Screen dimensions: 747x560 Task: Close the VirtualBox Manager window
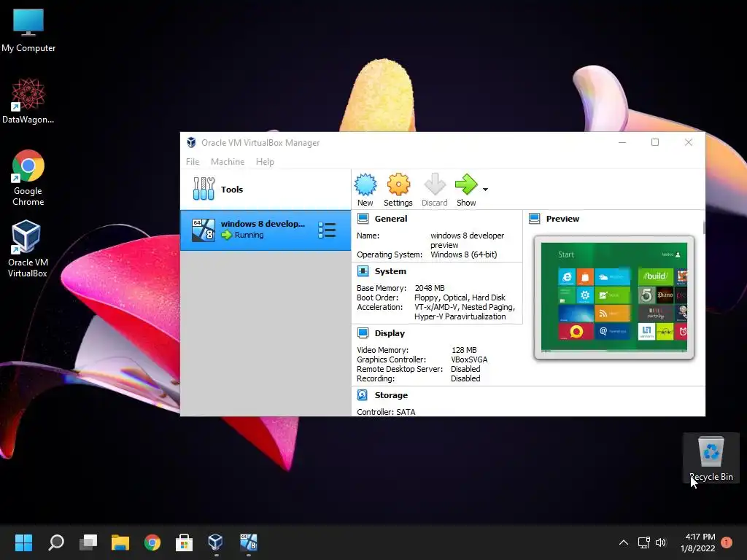(x=689, y=142)
